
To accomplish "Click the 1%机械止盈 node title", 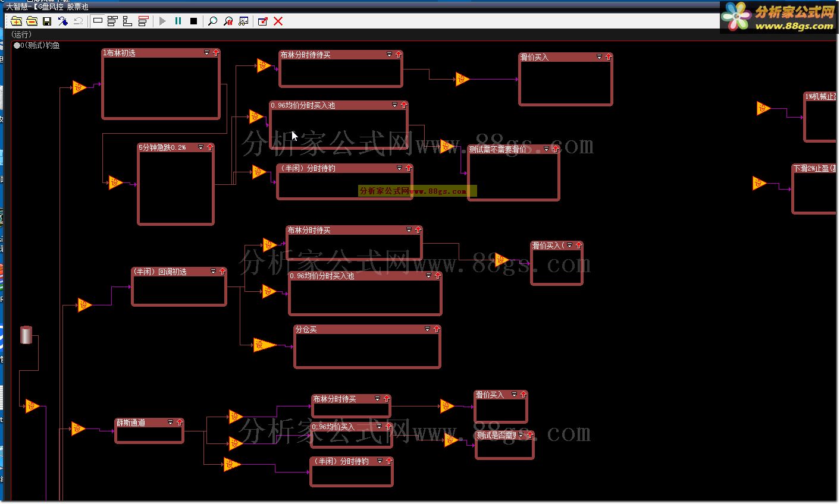I will pyautogui.click(x=821, y=96).
